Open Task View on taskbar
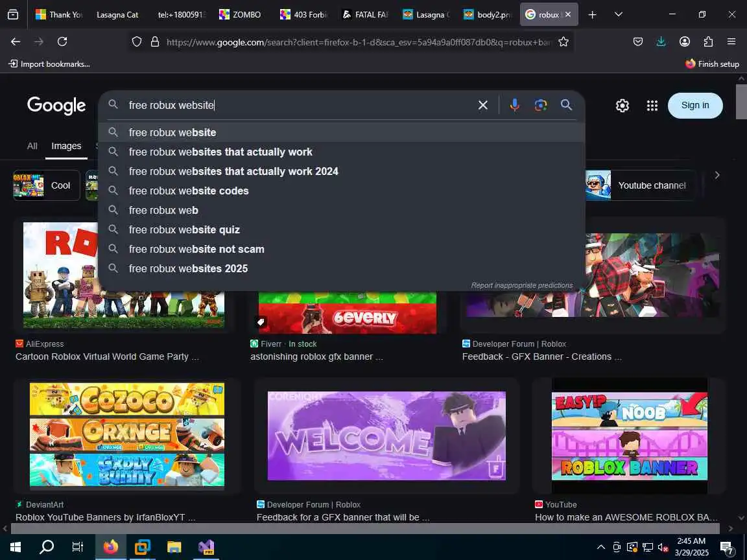This screenshot has height=560, width=747. coord(78,547)
